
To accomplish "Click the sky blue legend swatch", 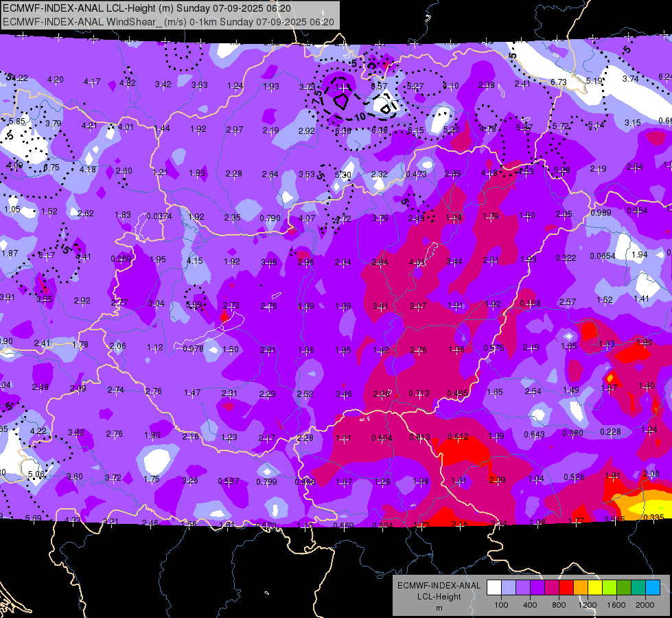I will coord(653,588).
